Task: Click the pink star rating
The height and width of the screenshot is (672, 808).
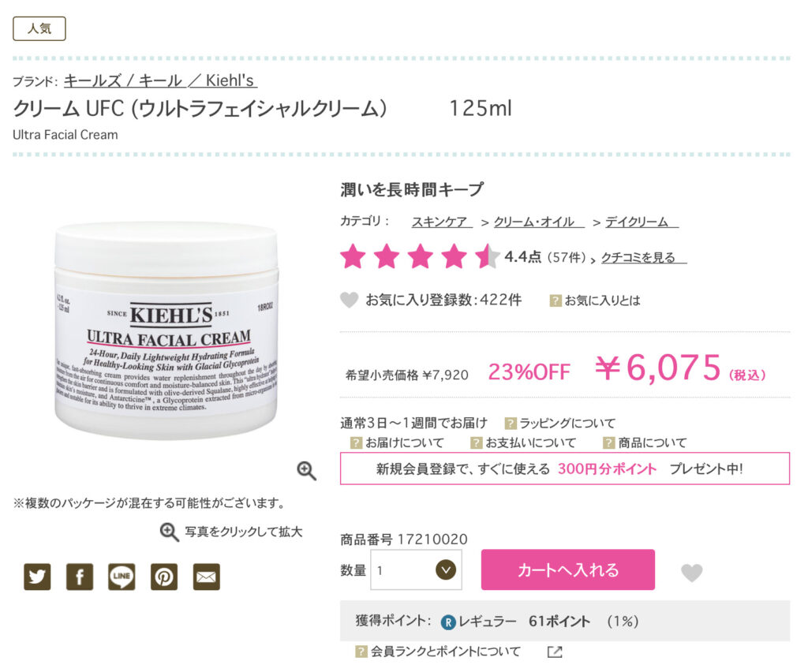Action: tap(420, 256)
